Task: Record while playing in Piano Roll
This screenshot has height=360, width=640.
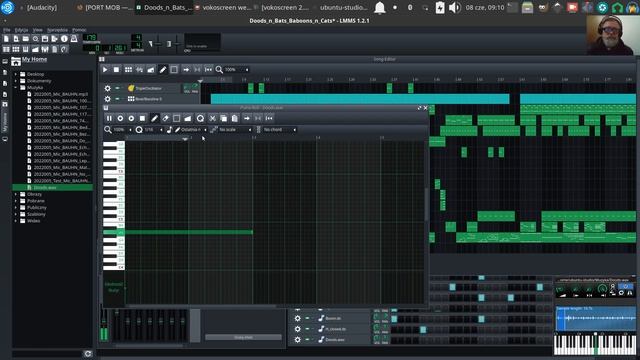Action: click(131, 118)
